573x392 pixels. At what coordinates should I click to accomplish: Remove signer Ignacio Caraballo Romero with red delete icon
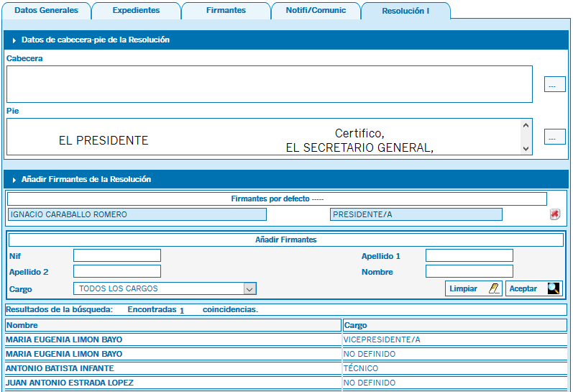pos(555,214)
